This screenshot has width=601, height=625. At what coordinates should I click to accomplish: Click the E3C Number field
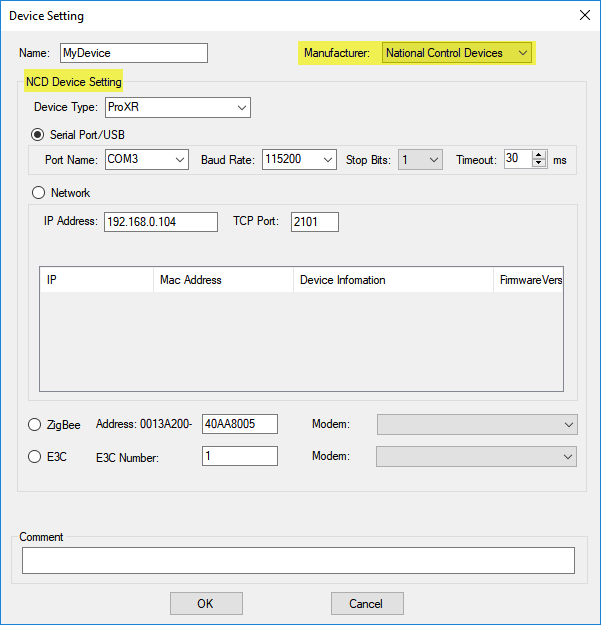pyautogui.click(x=240, y=456)
